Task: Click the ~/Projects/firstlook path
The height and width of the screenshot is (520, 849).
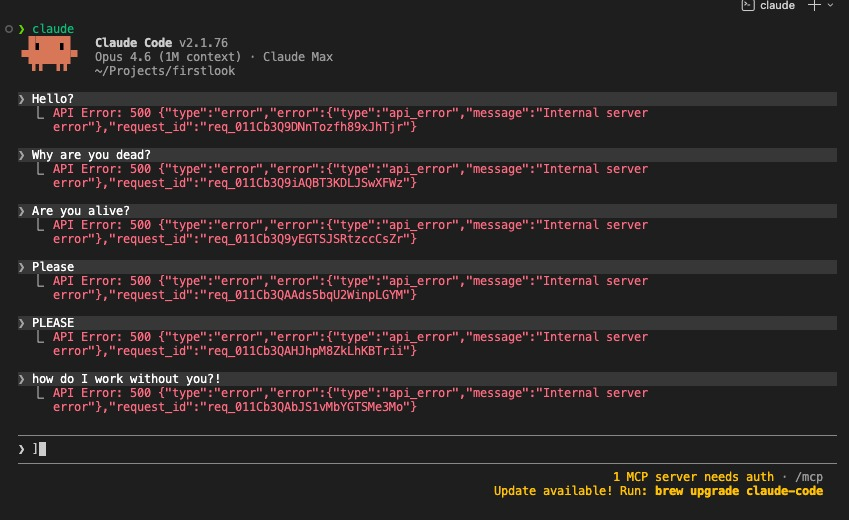Action: pyautogui.click(x=165, y=71)
